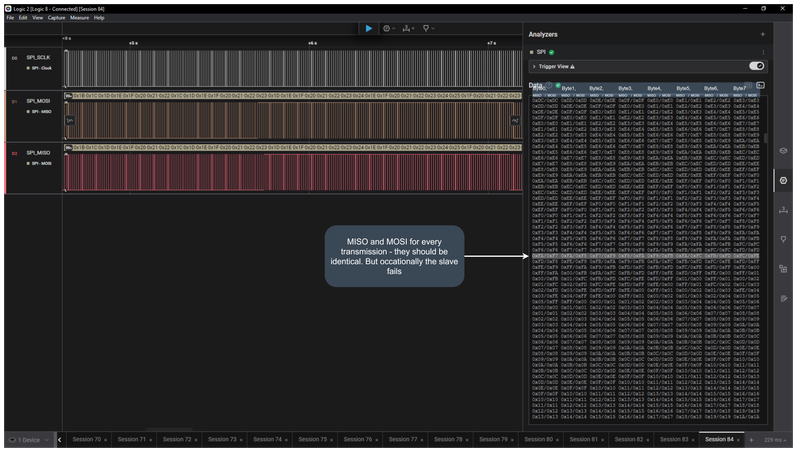Click the SPI_MOSI analyzer bubble start icon

click(x=68, y=96)
